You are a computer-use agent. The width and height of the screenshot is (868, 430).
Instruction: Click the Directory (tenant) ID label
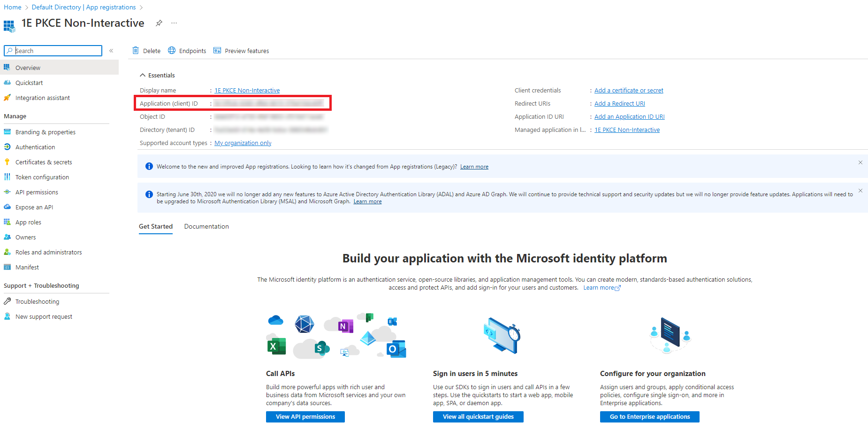click(167, 130)
